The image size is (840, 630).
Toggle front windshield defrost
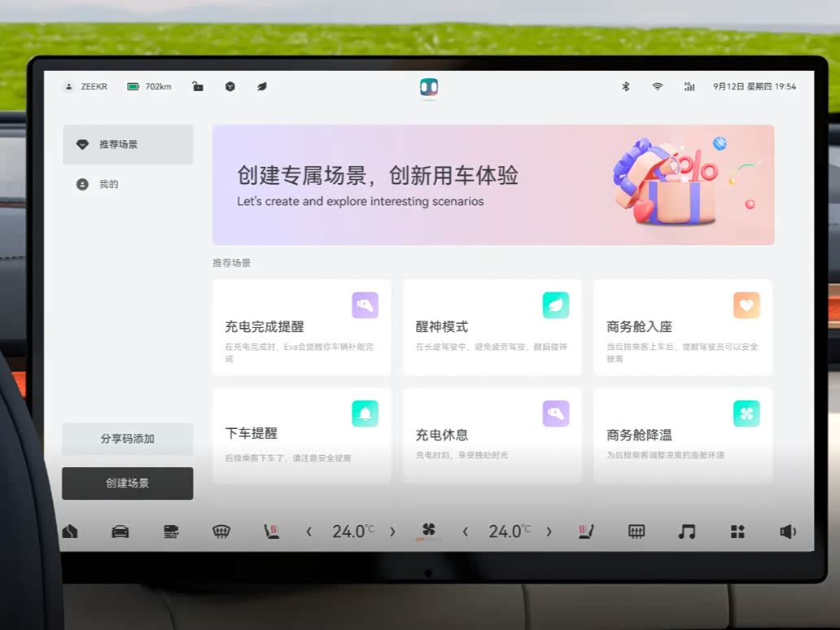click(x=221, y=532)
